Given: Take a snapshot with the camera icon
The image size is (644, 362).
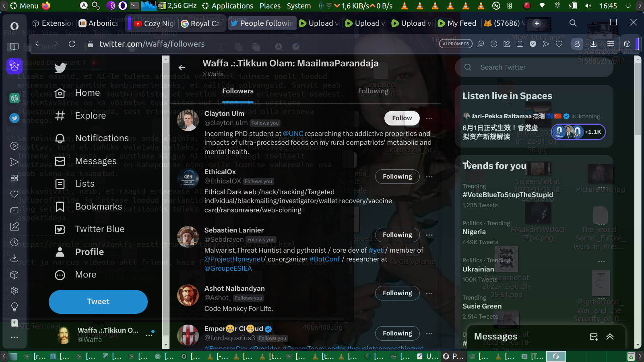Looking at the screenshot, I should pos(520,44).
